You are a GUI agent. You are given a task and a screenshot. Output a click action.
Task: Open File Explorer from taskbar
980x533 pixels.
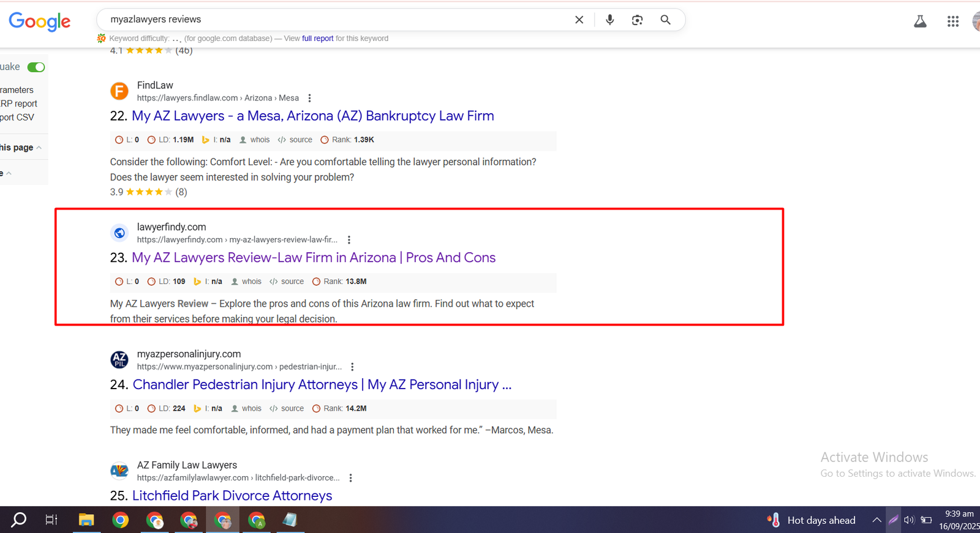pos(86,520)
